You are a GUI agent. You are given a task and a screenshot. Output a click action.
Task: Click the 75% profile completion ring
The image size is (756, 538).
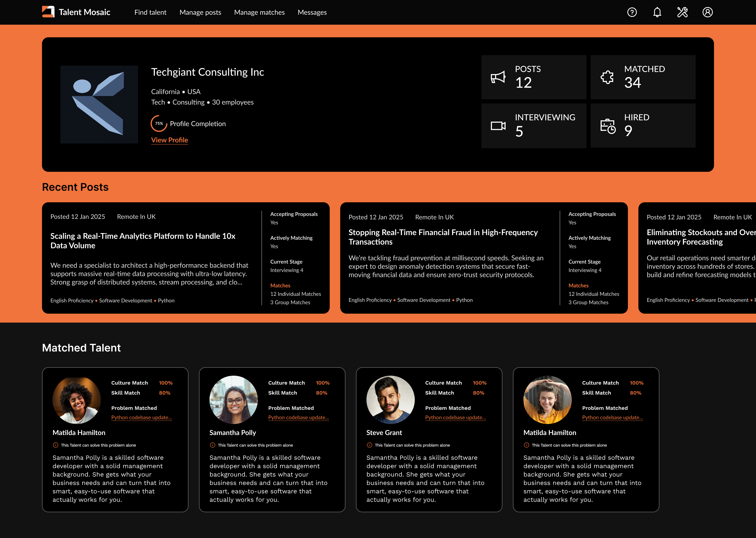point(159,124)
